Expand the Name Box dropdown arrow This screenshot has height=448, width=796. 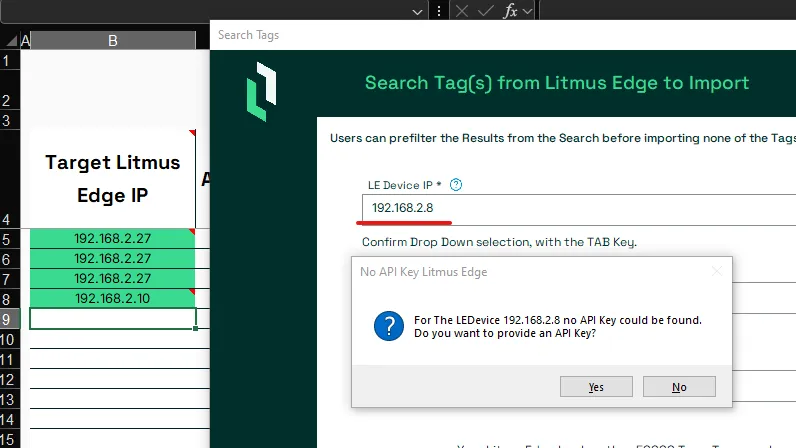click(x=417, y=12)
